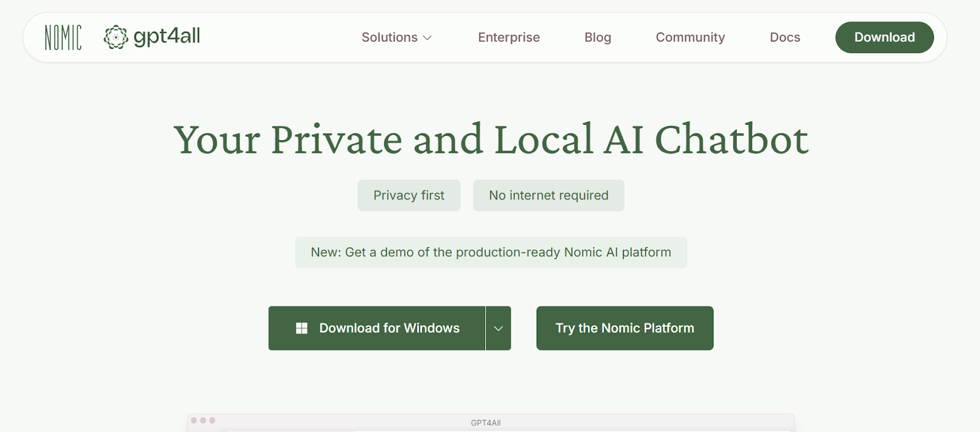Open the Community nav item
980x432 pixels.
(690, 37)
